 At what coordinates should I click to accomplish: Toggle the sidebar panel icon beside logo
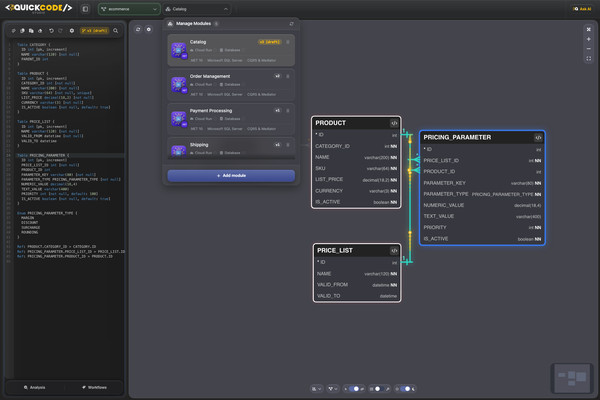(85, 9)
